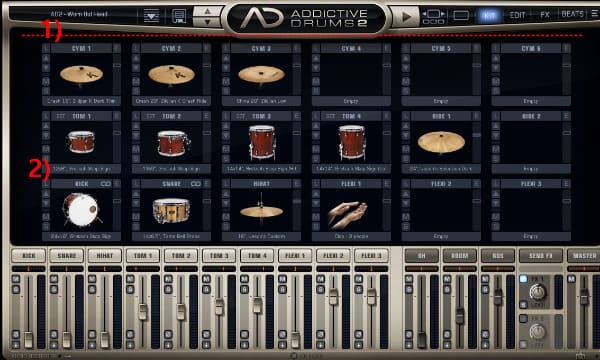Solo the KICK mixer channel

[x=16, y=289]
